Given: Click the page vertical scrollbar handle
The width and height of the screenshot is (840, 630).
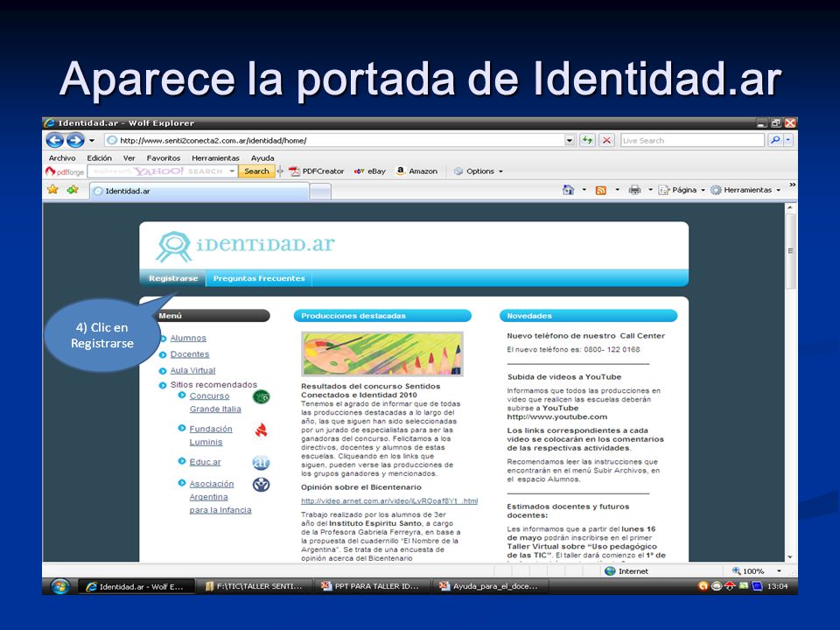Looking at the screenshot, I should point(791,251).
